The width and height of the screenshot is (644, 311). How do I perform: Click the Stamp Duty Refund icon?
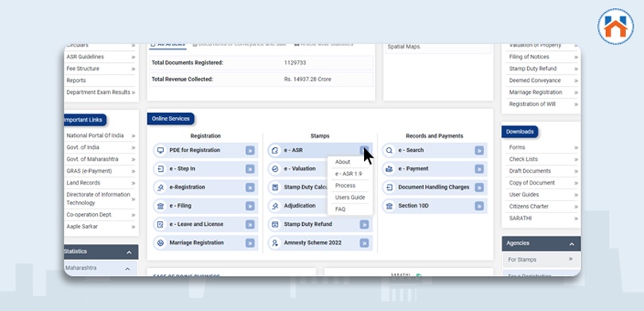275,224
